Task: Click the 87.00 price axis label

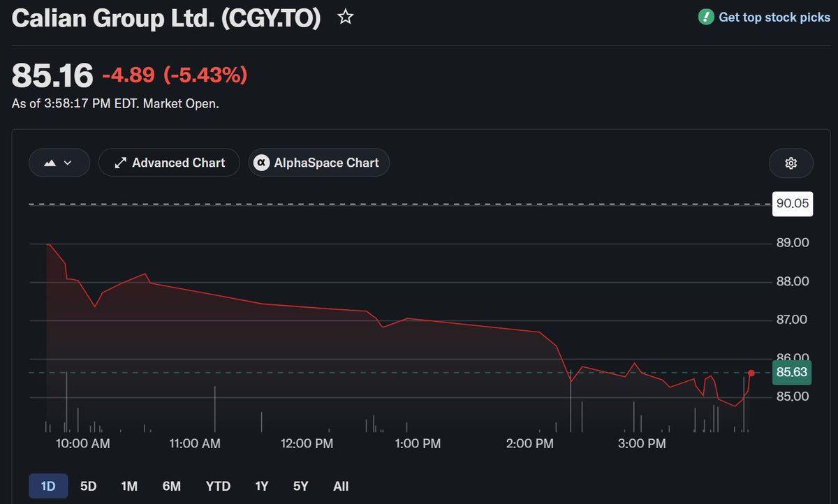Action: (x=793, y=320)
